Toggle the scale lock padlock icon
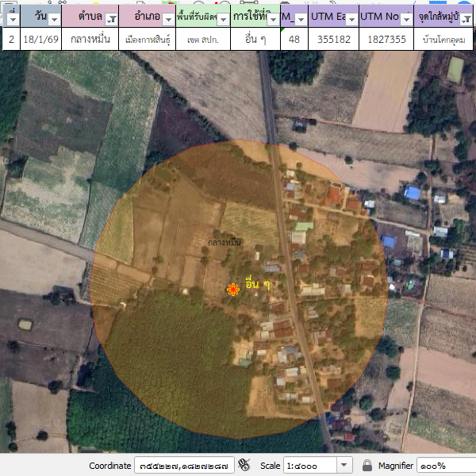Screen dimensions: 476x476 [367, 465]
